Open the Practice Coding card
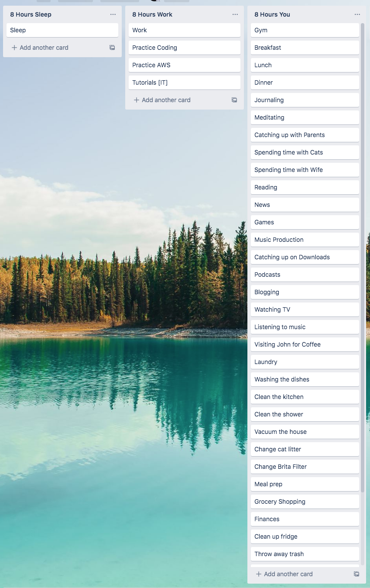The image size is (370, 588). [185, 48]
